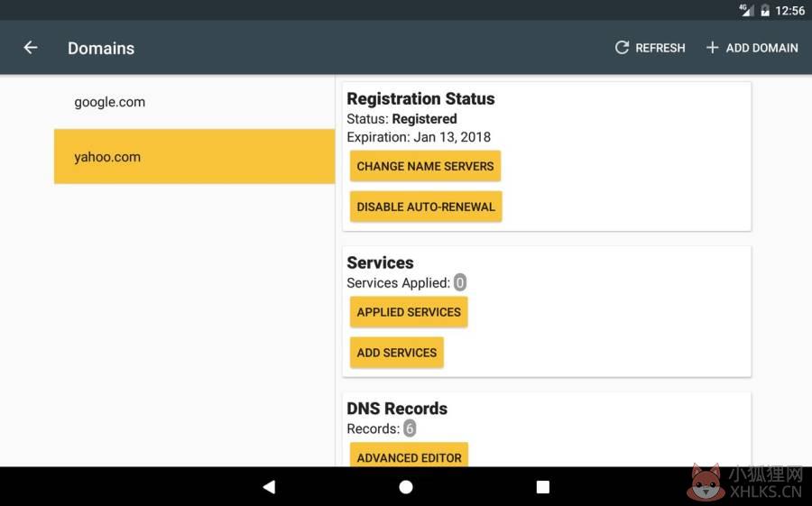The height and width of the screenshot is (506, 812).
Task: Click the Services Applied count badge
Action: 460,283
